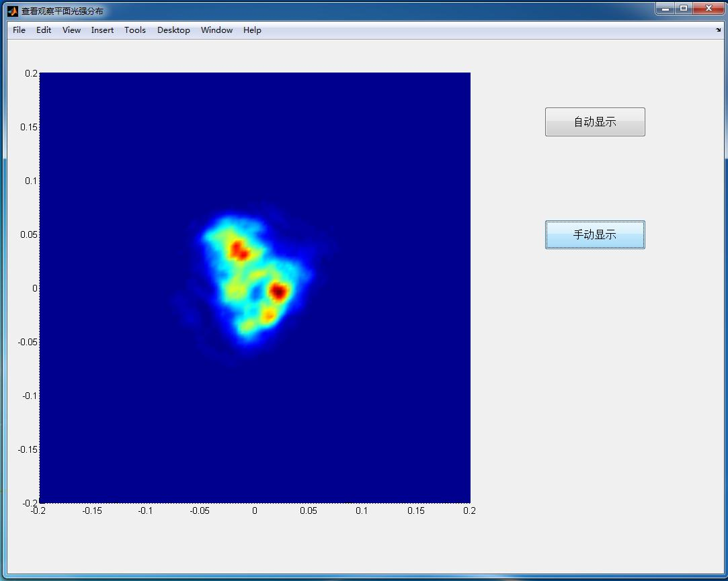Open the Insert menu
Image resolution: width=728 pixels, height=581 pixels.
(x=102, y=30)
